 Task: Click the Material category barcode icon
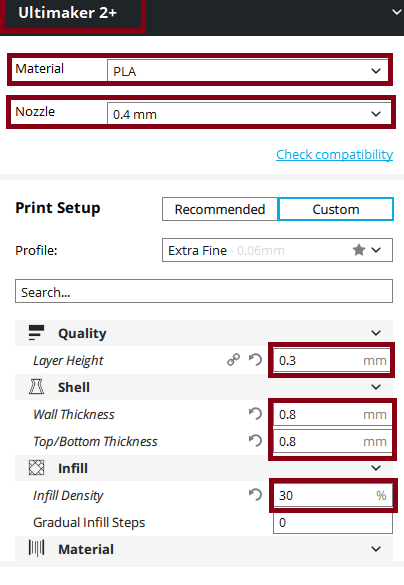click(36, 548)
